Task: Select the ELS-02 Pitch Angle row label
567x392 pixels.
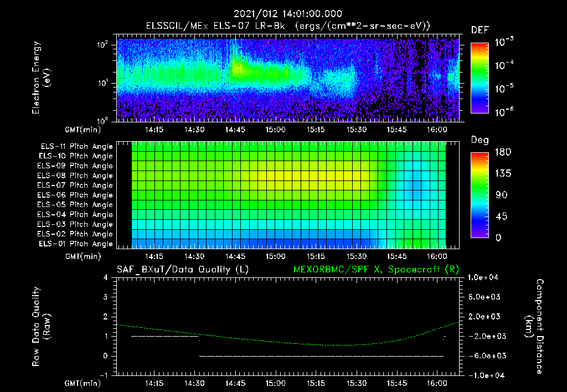Action: [75, 234]
